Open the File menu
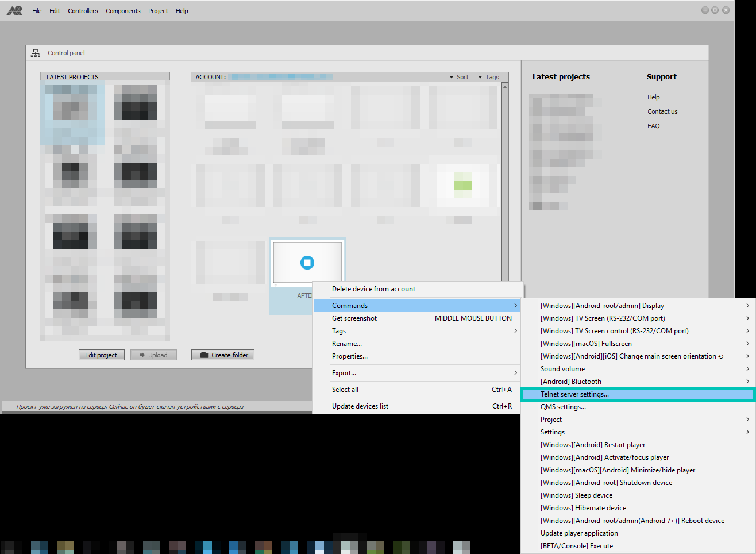756x554 pixels. pyautogui.click(x=37, y=11)
